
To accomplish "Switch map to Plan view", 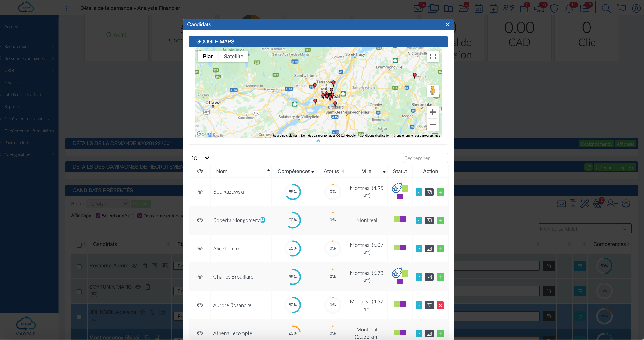I will click(x=208, y=57).
